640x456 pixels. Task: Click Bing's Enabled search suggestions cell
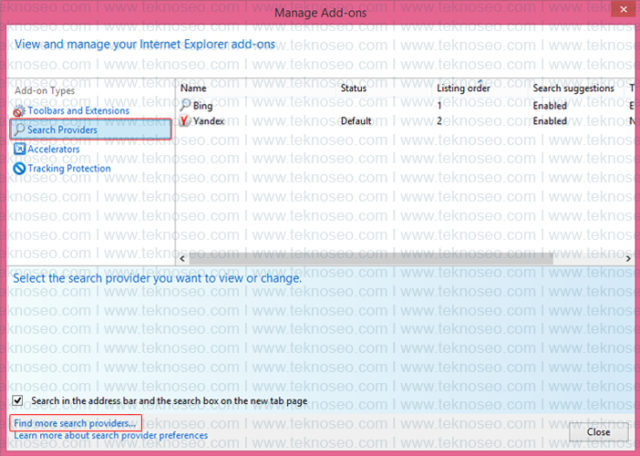pyautogui.click(x=550, y=106)
